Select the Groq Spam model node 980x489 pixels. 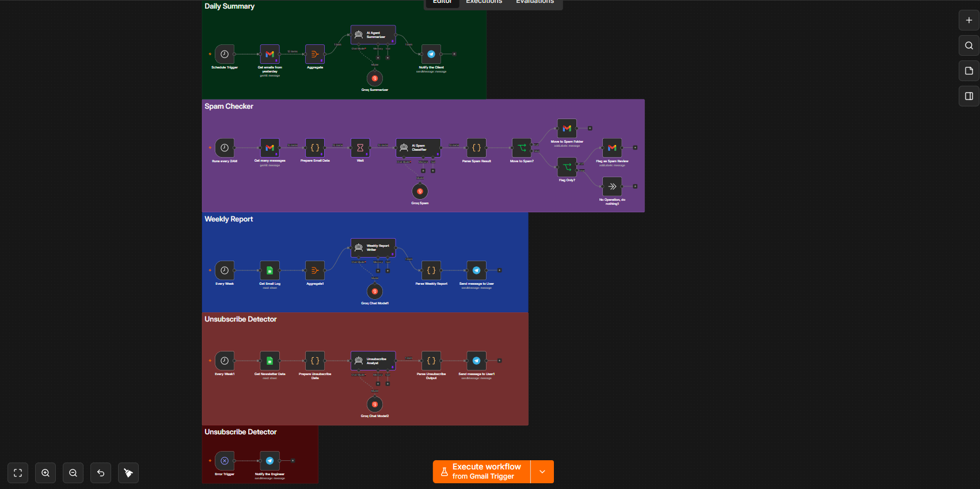[420, 191]
